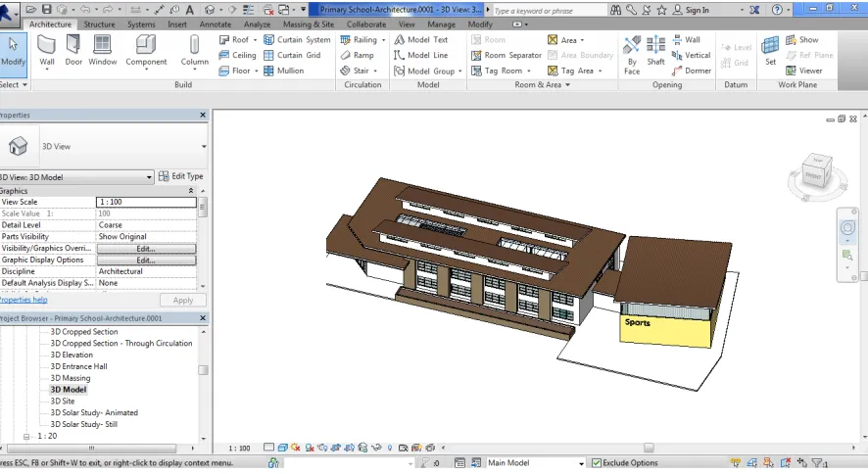
Task: Toggle select links in status bar
Action: (735, 462)
